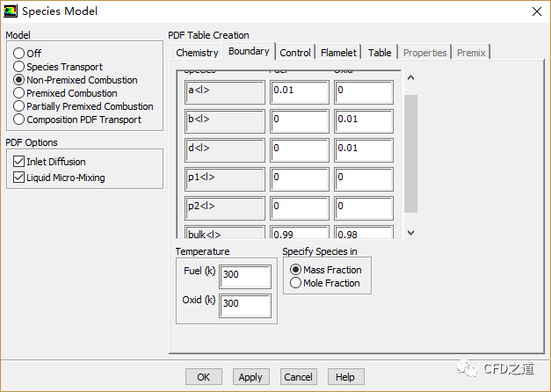Click the species list scroll-up arrow

pyautogui.click(x=410, y=77)
